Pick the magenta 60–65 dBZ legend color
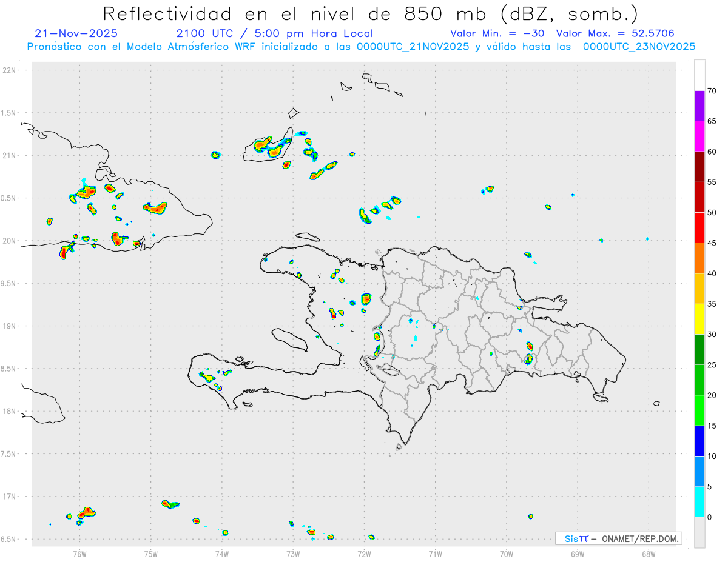 click(699, 136)
